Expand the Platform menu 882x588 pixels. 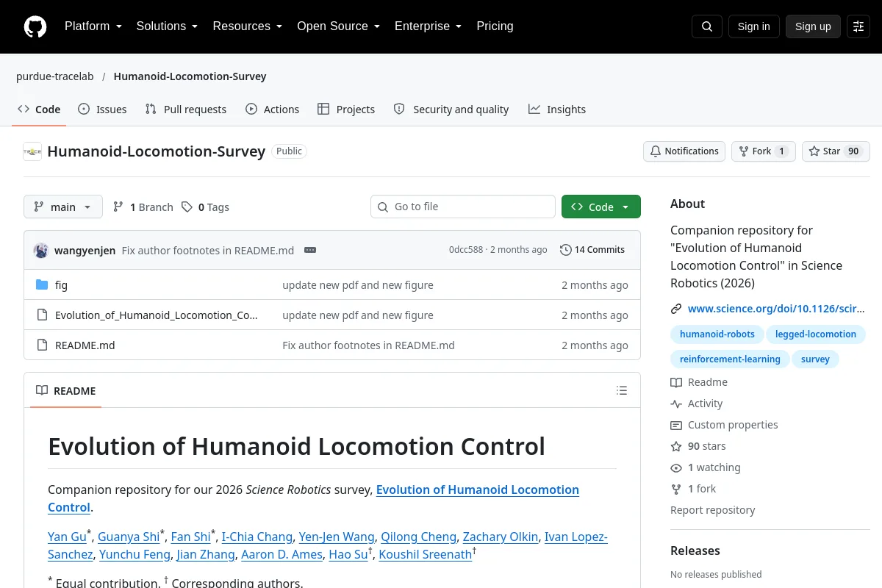click(x=93, y=26)
